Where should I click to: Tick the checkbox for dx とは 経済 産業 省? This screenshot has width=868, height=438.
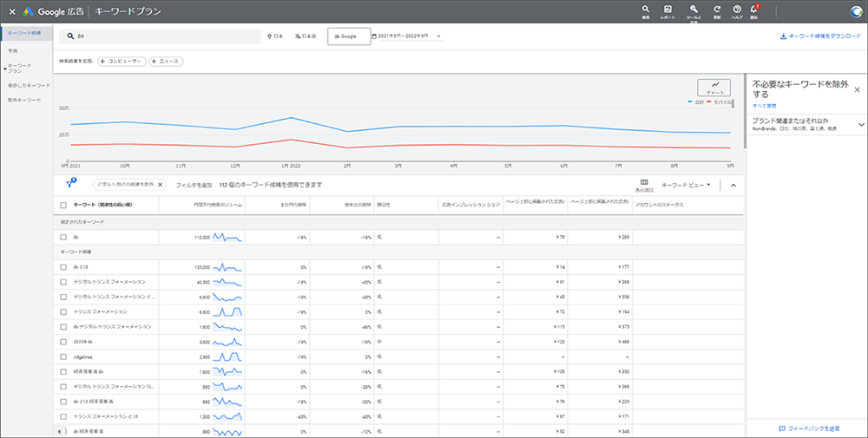(63, 402)
